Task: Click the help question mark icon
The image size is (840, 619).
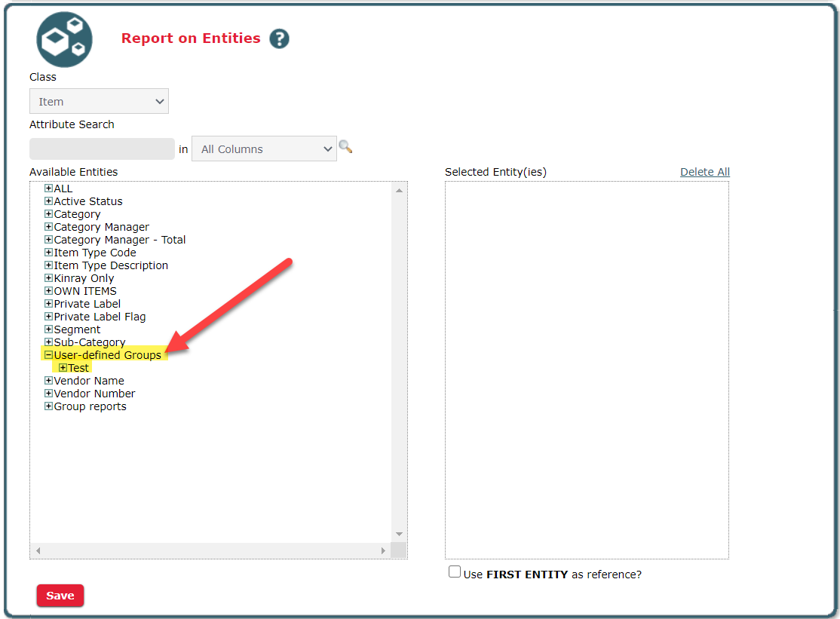Action: click(279, 38)
